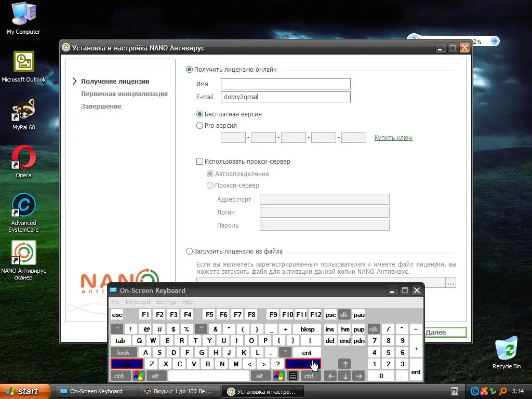Open the File menu of On-Screen Keyboard

coord(115,302)
